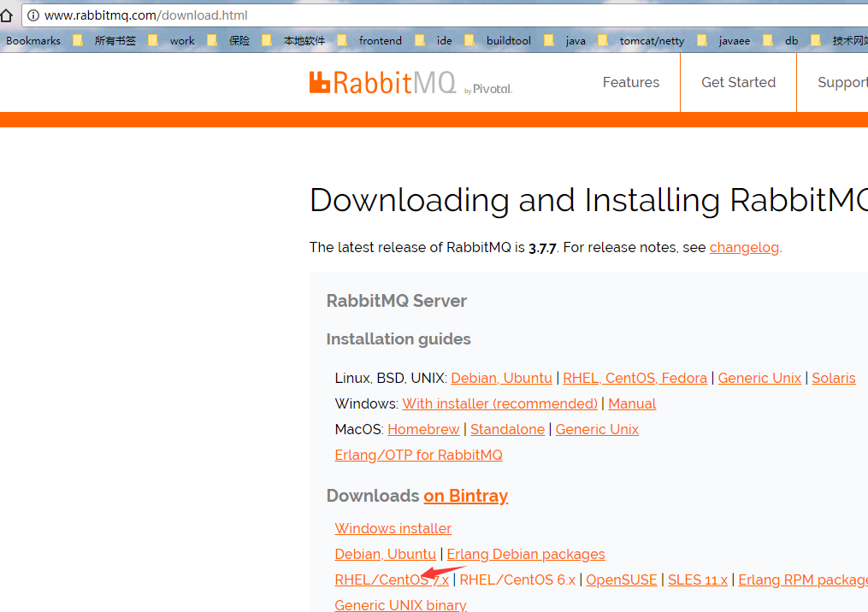Open Debian, Ubuntu download link

coord(386,554)
